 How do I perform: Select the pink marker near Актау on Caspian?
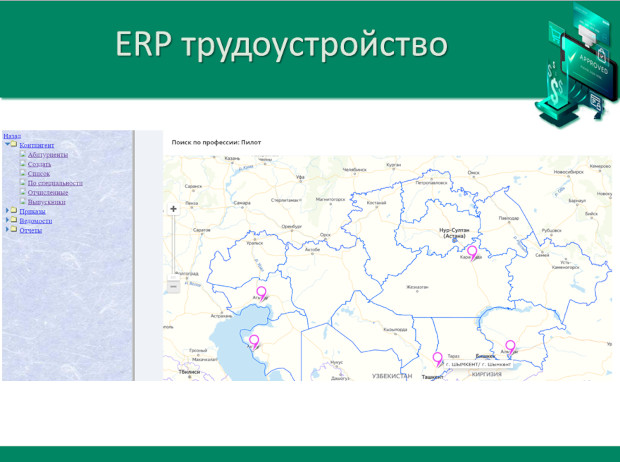point(254,342)
